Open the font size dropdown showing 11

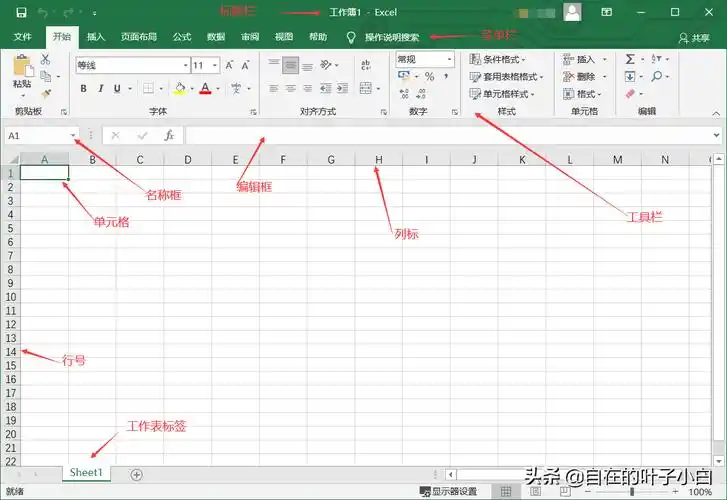(215, 65)
